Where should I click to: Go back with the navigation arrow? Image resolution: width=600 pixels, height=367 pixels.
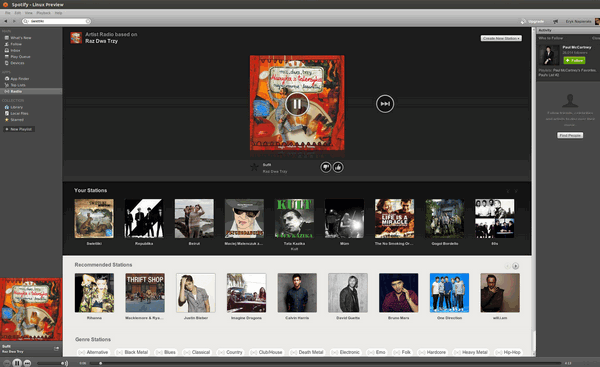pyautogui.click(x=6, y=21)
